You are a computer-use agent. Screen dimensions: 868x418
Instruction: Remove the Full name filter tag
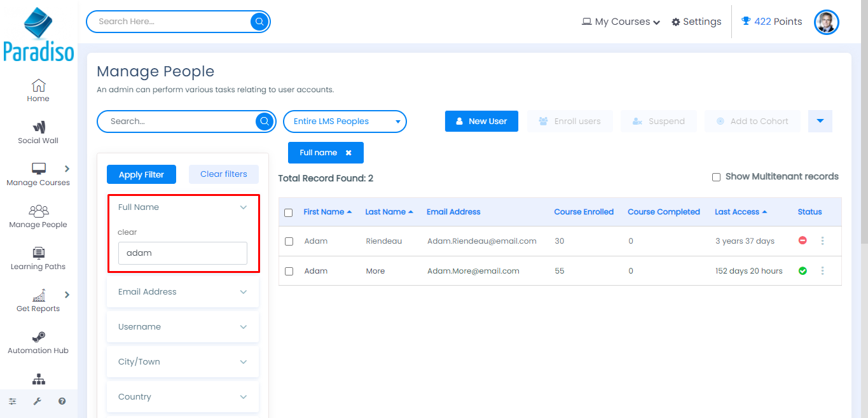coord(348,153)
